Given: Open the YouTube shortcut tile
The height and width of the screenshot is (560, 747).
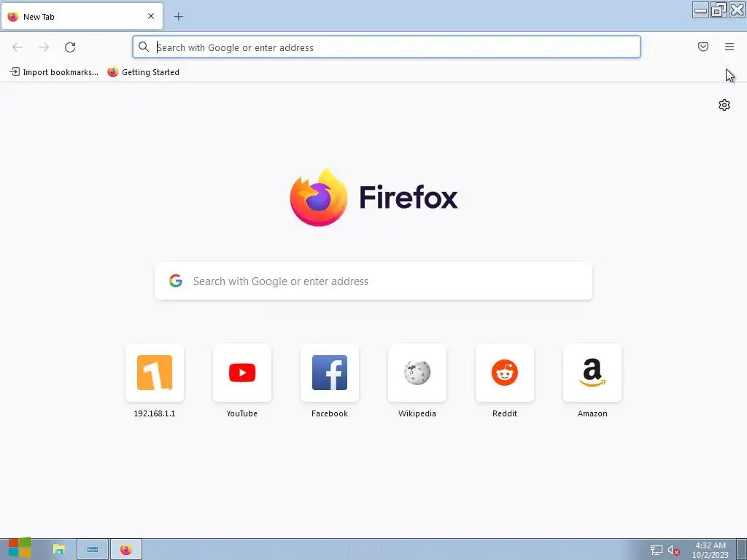Looking at the screenshot, I should pos(242,373).
